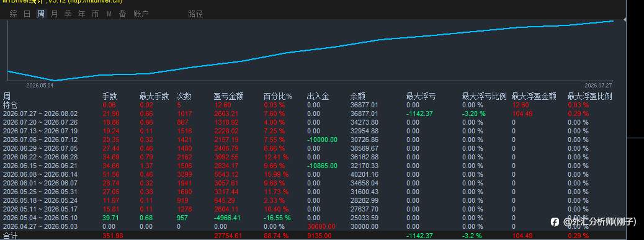Select the 年 yearly tab

[x=82, y=14]
